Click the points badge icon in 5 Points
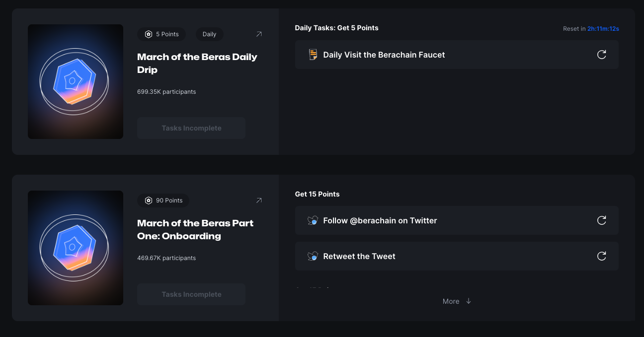 (x=148, y=34)
